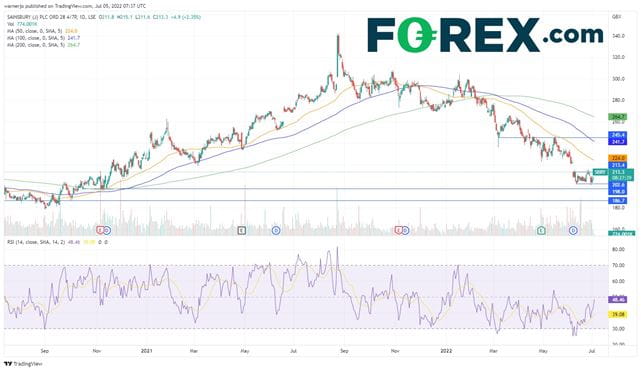The height and width of the screenshot is (371, 641).
Task: Click the green earnings E marker
Action: point(541,231)
